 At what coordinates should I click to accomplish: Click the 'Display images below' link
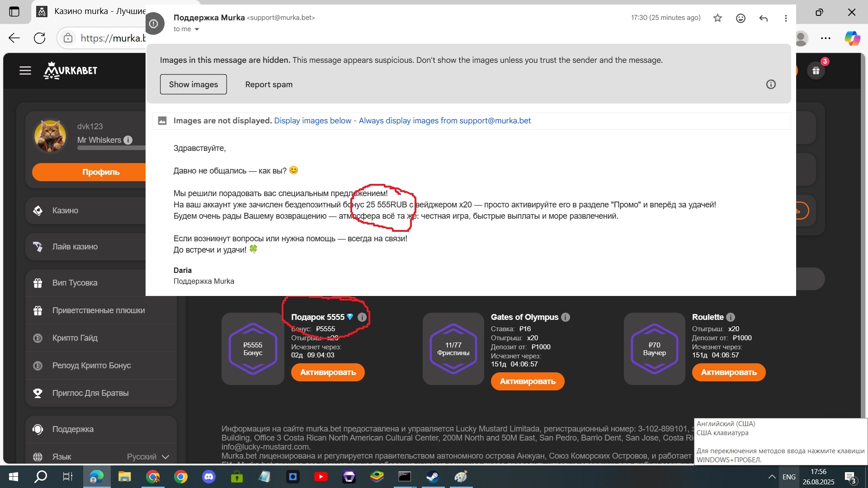312,121
